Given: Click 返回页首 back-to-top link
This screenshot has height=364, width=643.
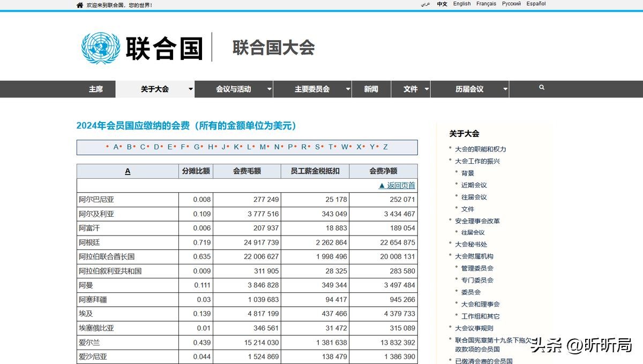Looking at the screenshot, I should coord(397,185).
